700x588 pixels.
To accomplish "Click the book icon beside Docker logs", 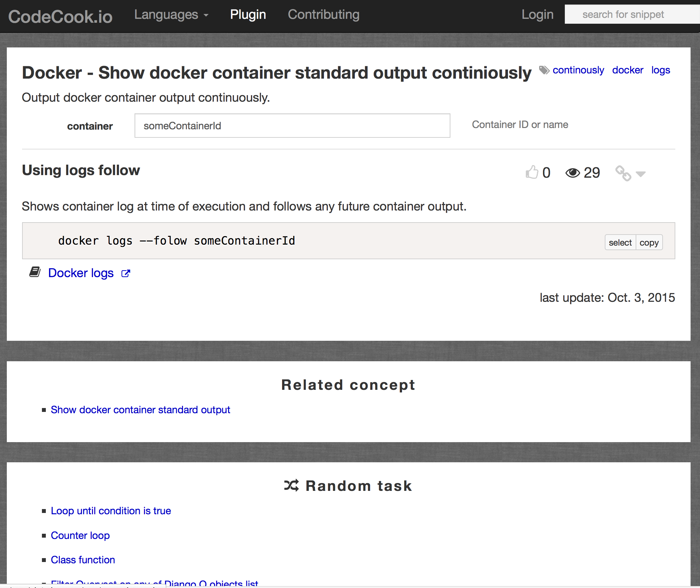I will click(35, 272).
